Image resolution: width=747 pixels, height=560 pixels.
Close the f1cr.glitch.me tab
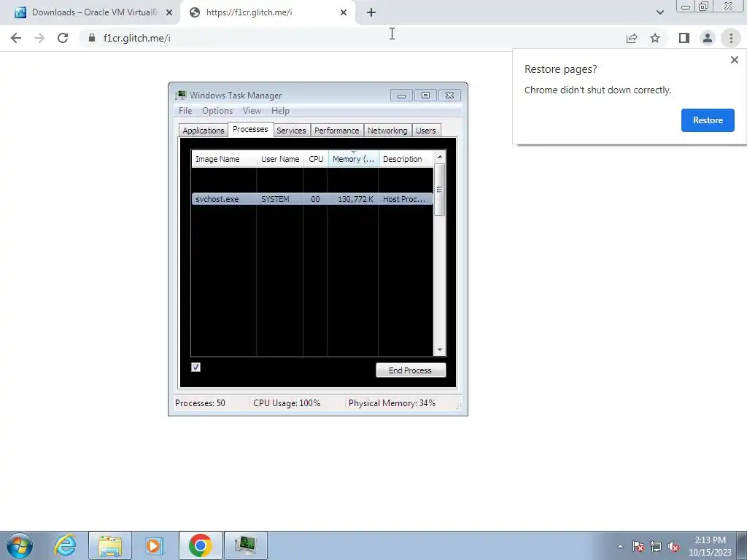344,12
